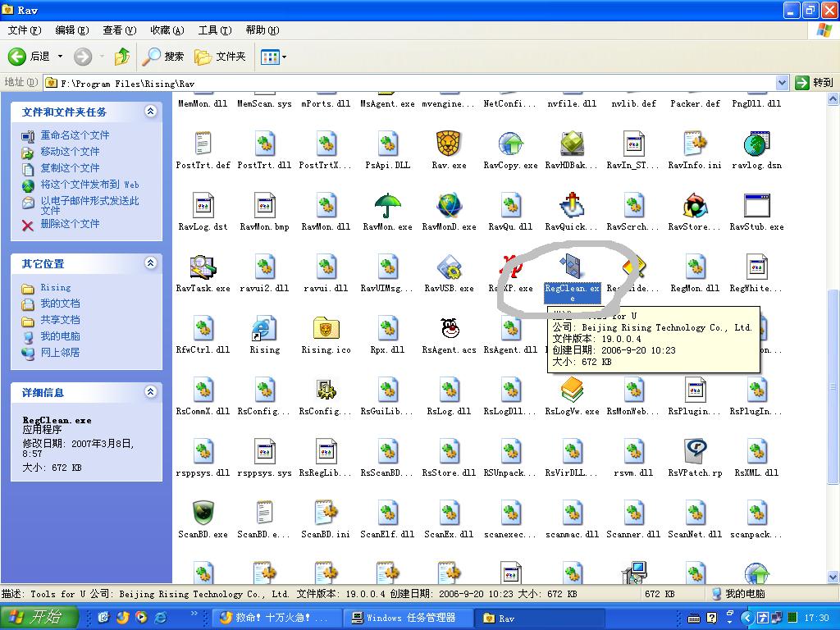
Task: Click the 转到 Go button
Action: click(815, 83)
